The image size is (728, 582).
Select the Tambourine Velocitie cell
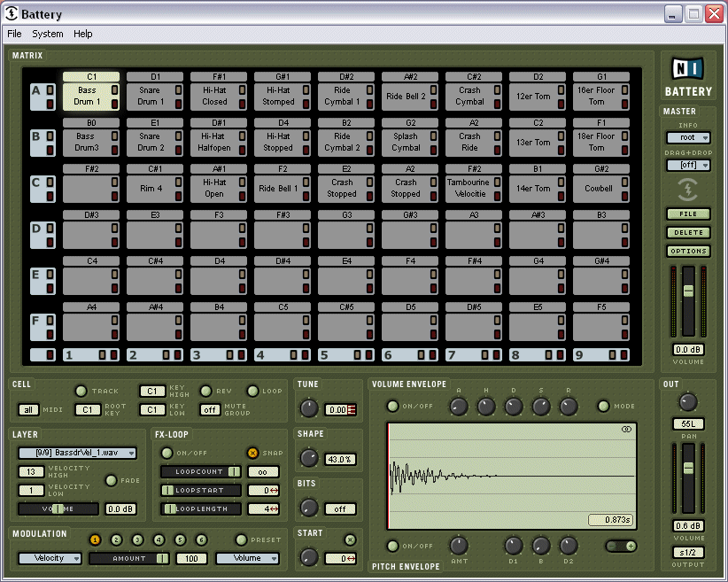[x=474, y=188]
